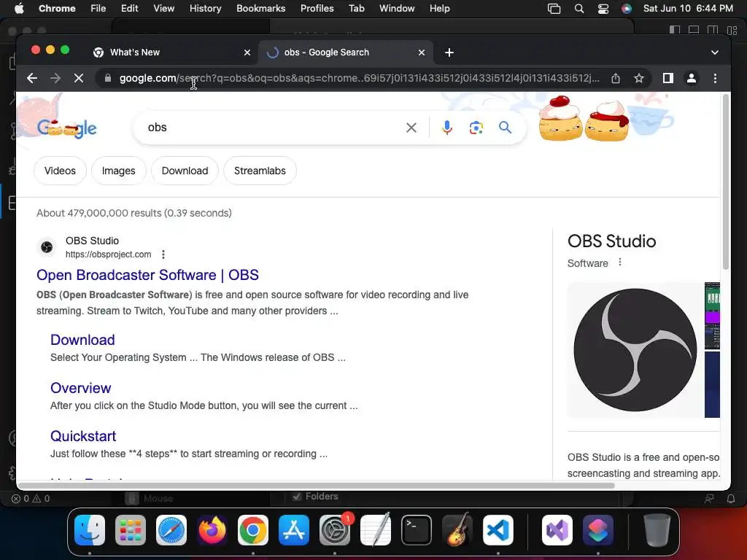Expand the tab search dropdown
747x560 pixels.
coord(715,52)
